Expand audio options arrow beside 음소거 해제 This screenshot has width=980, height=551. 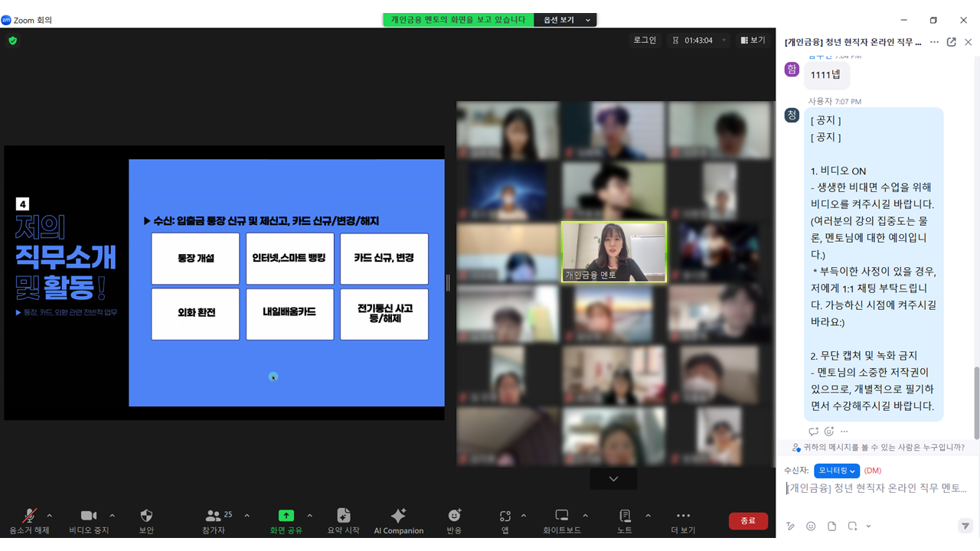tap(50, 516)
